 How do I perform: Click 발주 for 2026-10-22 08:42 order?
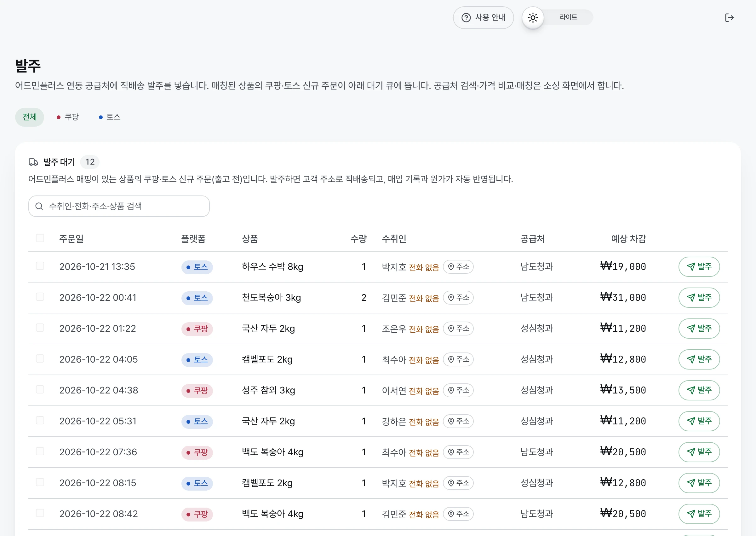pos(699,514)
